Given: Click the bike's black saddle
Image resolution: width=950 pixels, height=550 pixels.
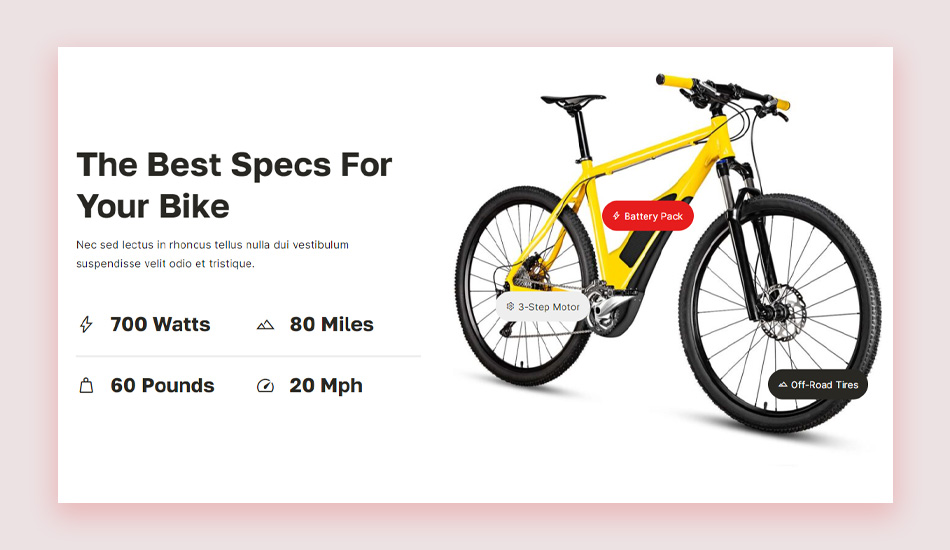Looking at the screenshot, I should [x=573, y=101].
